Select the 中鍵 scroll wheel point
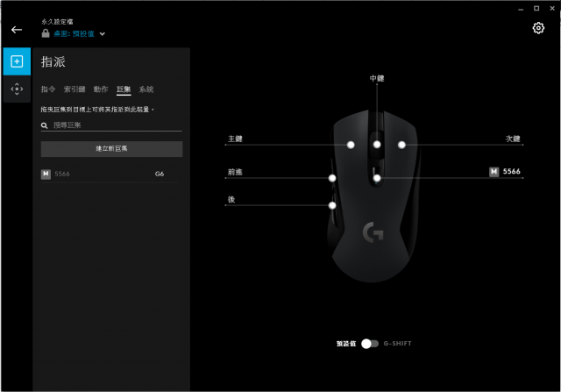Viewport: 561px width, 392px height. 377,145
